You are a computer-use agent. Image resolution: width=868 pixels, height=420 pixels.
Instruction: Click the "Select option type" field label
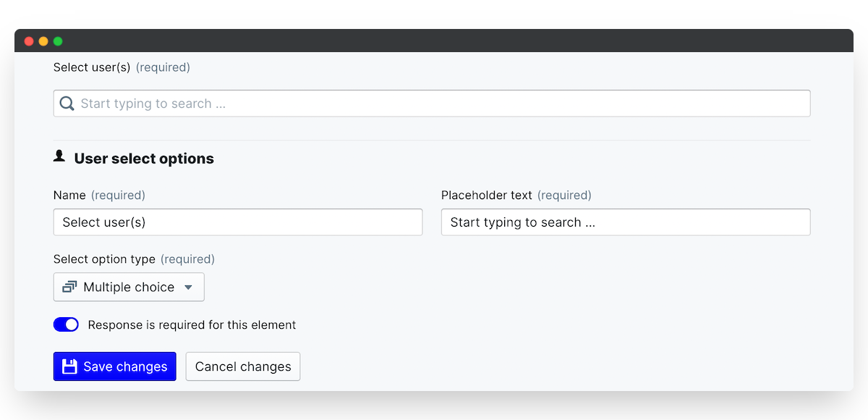pos(104,259)
